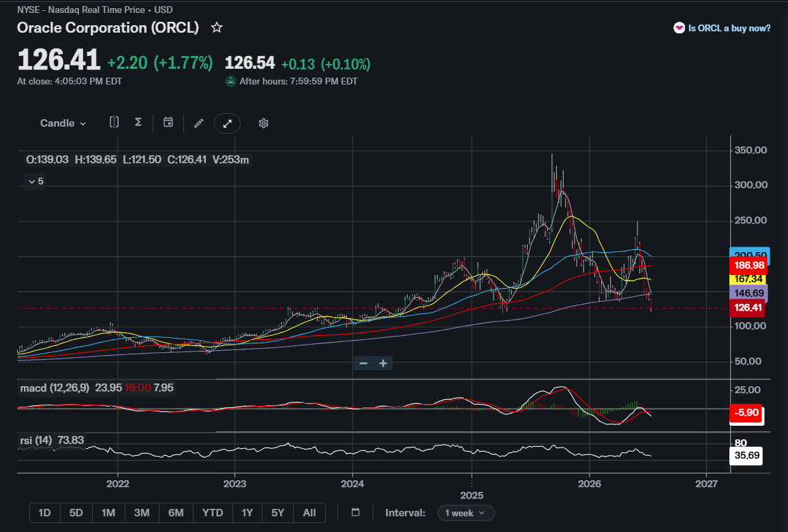This screenshot has width=788, height=532.
Task: Select the All range
Action: 309,513
